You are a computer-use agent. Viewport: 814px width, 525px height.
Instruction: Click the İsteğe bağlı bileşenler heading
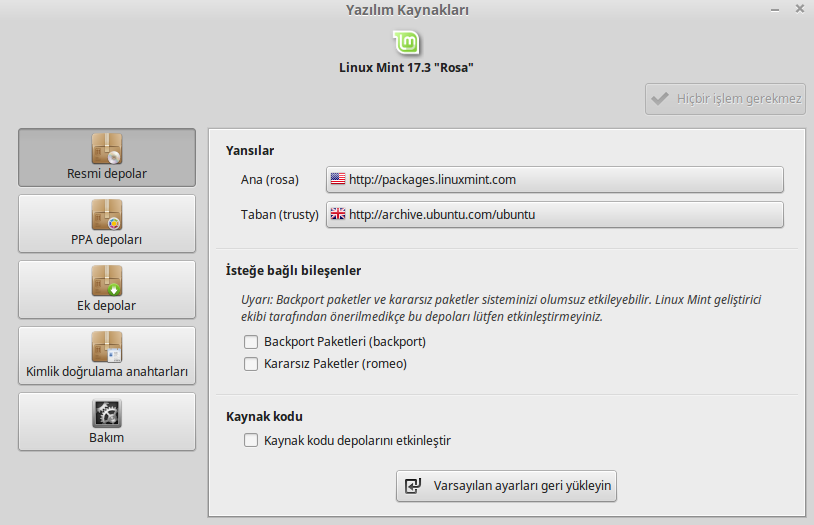293,271
